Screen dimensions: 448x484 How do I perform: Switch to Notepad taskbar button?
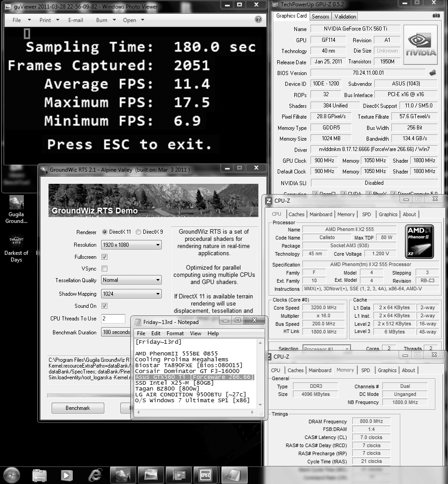(234, 475)
